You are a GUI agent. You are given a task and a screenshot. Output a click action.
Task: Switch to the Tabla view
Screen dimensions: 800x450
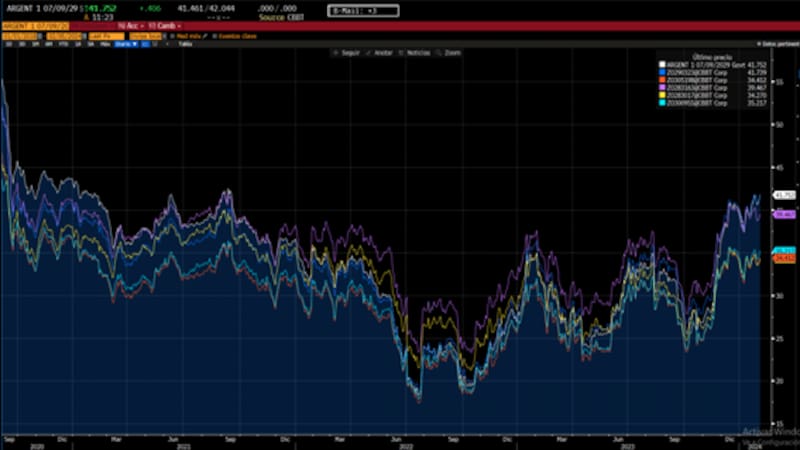pos(184,44)
